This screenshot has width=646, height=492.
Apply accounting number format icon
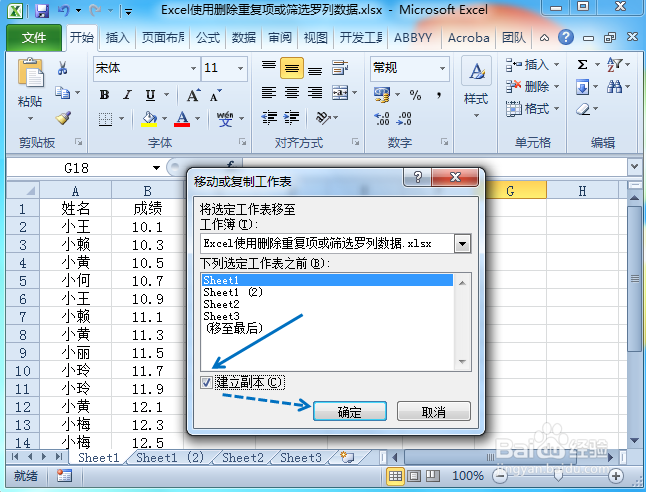pos(382,95)
